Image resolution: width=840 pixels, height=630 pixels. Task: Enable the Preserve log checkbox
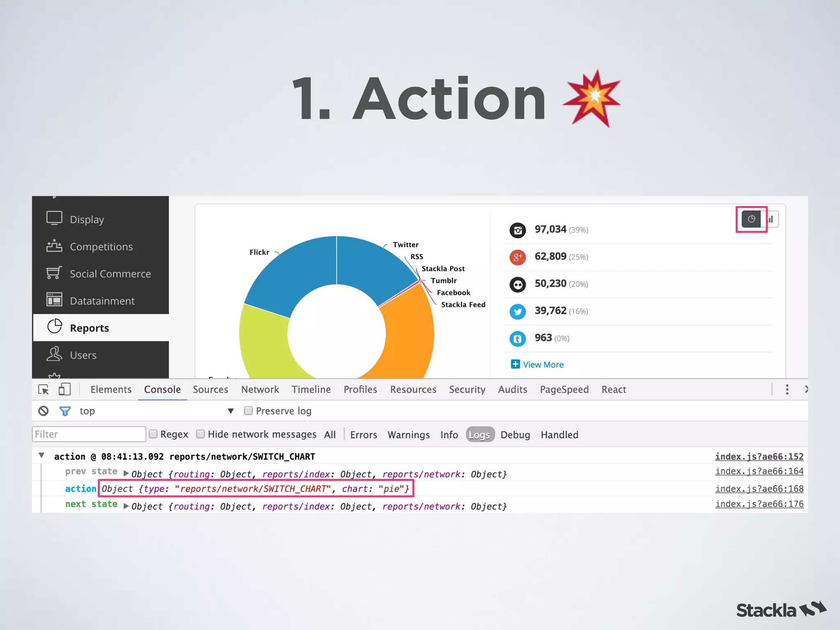[248, 411]
